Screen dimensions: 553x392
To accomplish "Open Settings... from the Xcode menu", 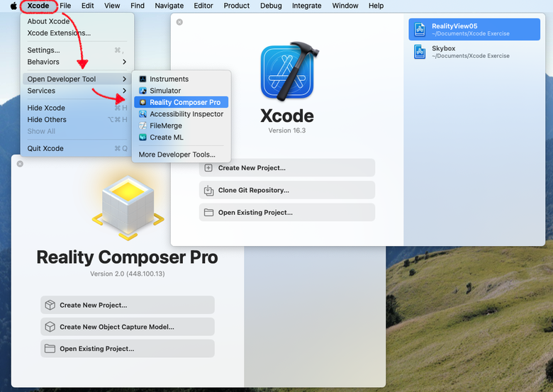I will click(x=77, y=50).
